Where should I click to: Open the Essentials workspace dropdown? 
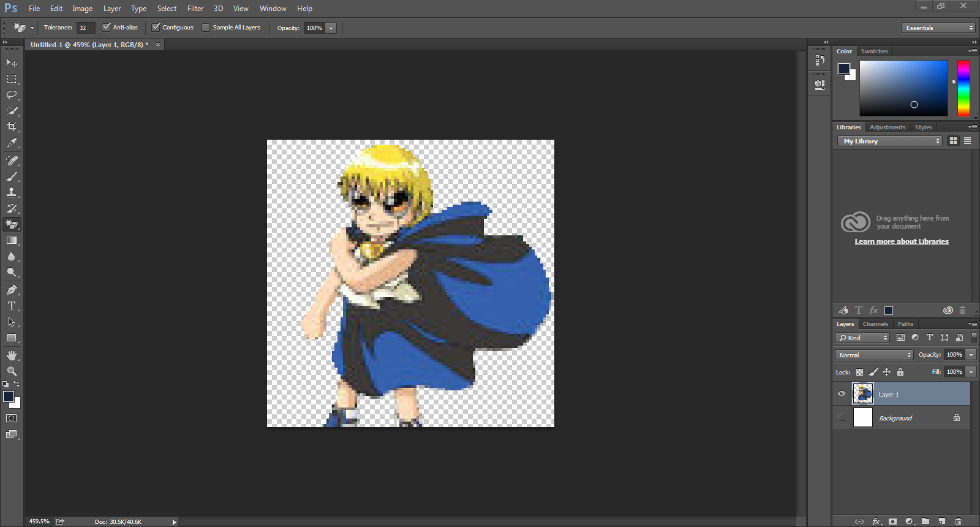point(938,28)
